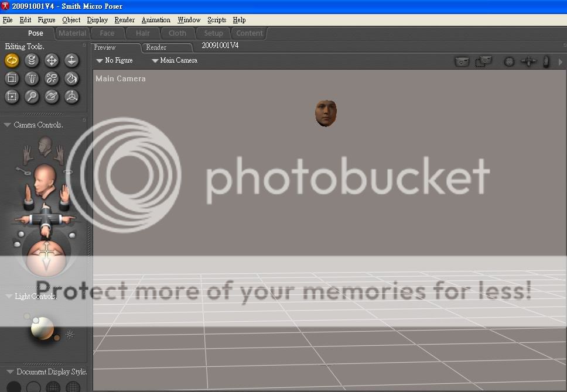Viewport: 567px width, 392px height.
Task: Switch to the Material room tab
Action: (73, 33)
